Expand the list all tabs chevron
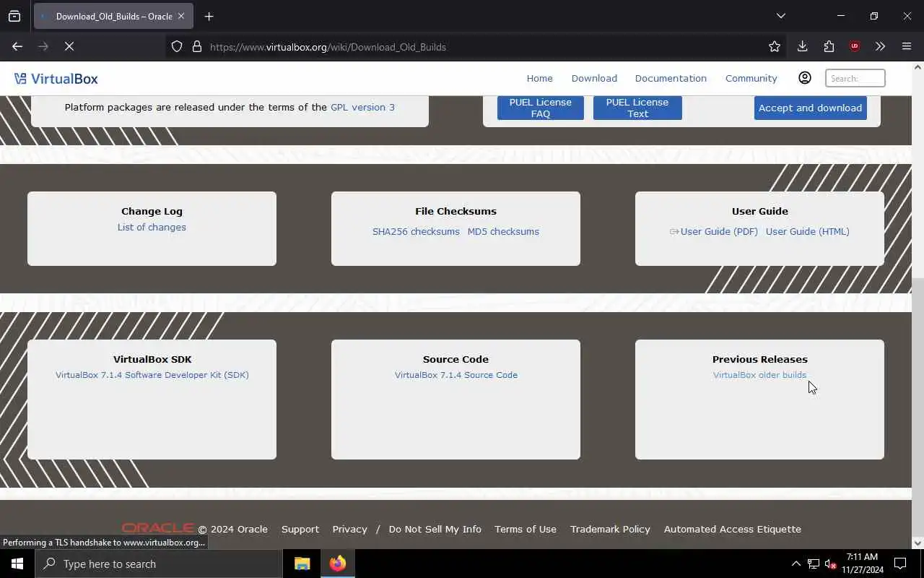The height and width of the screenshot is (578, 924). [781, 16]
